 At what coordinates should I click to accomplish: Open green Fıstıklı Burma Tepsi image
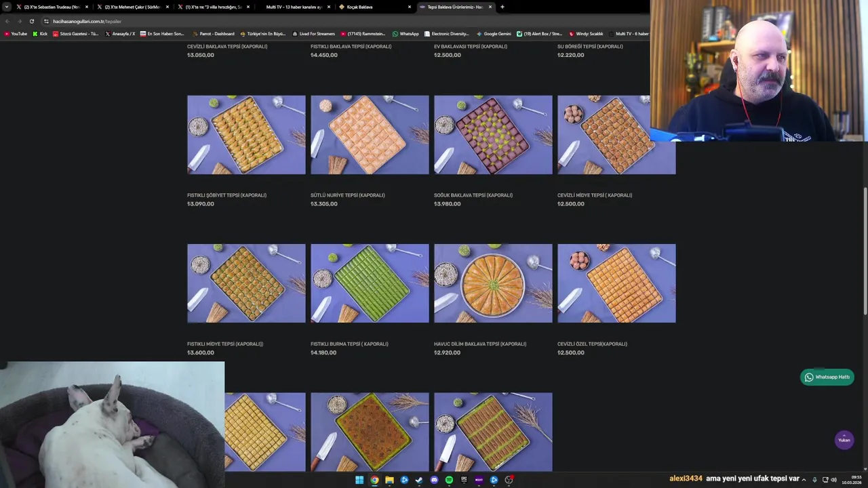click(370, 283)
